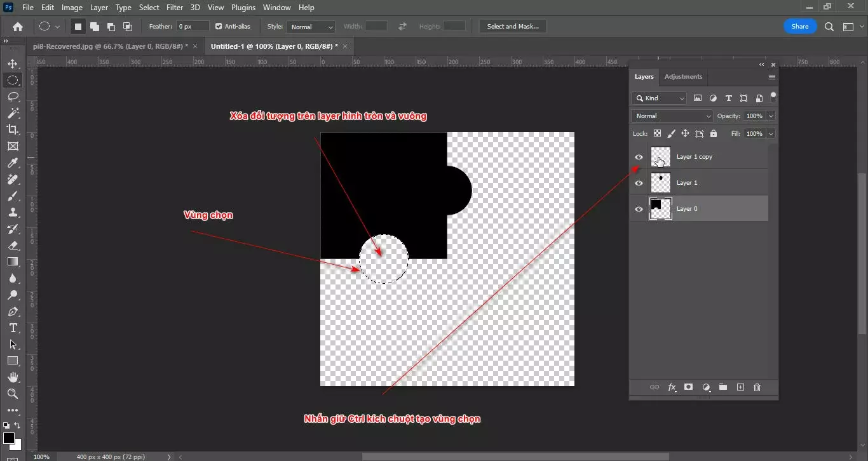Select the Crop tool

click(x=13, y=130)
